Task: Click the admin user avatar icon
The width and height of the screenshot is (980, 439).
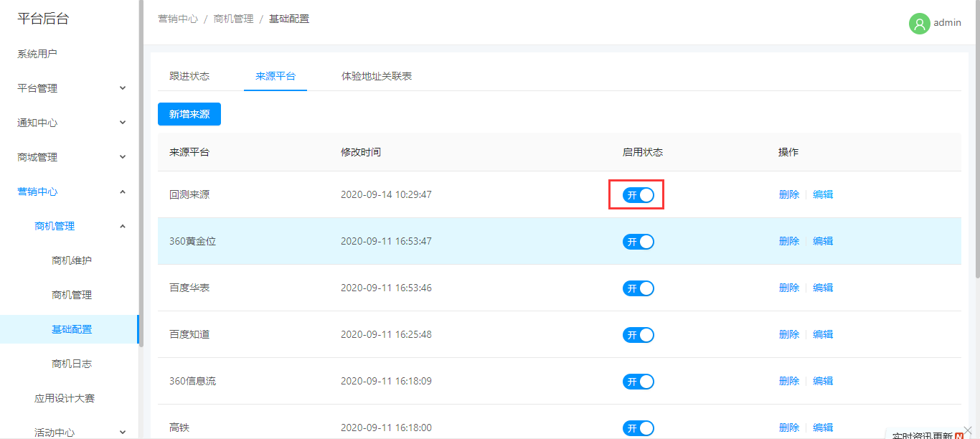Action: coord(919,24)
